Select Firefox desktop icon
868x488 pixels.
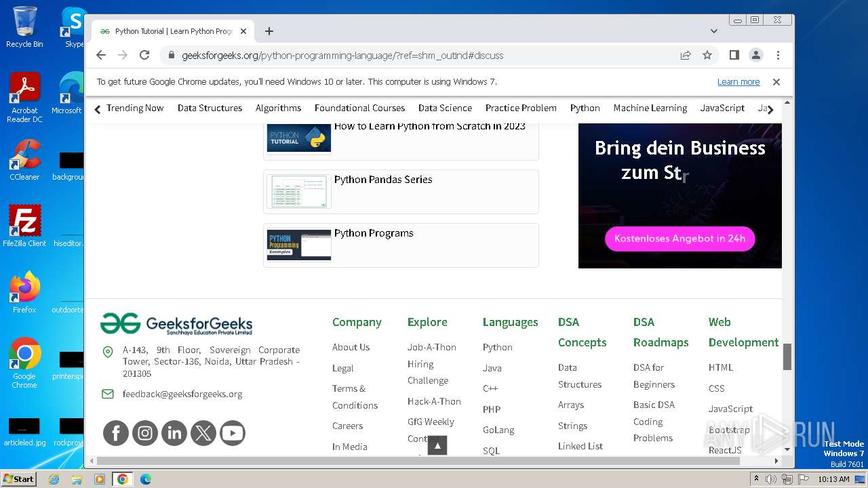tap(24, 292)
